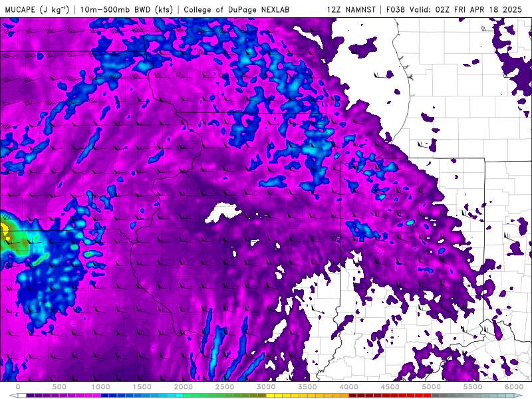Click the 12Z NAMNST model run label
This screenshot has width=532, height=399.
pos(351,9)
